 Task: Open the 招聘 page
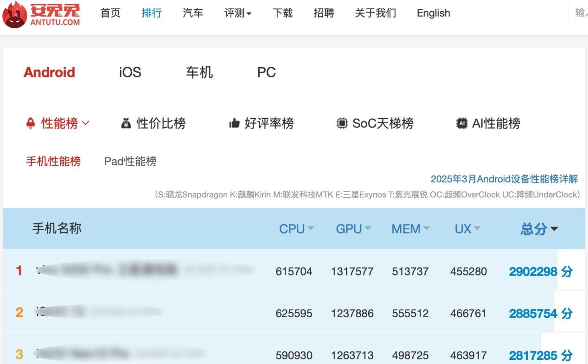(x=324, y=13)
